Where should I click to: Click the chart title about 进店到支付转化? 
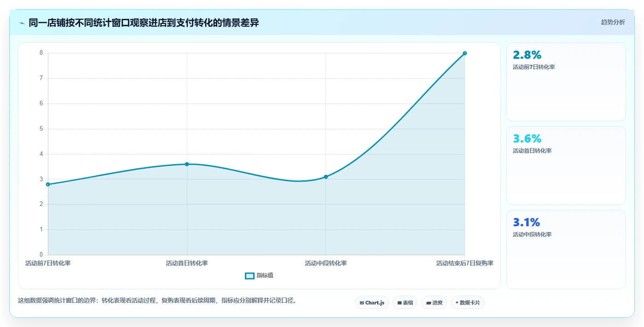pyautogui.click(x=144, y=23)
